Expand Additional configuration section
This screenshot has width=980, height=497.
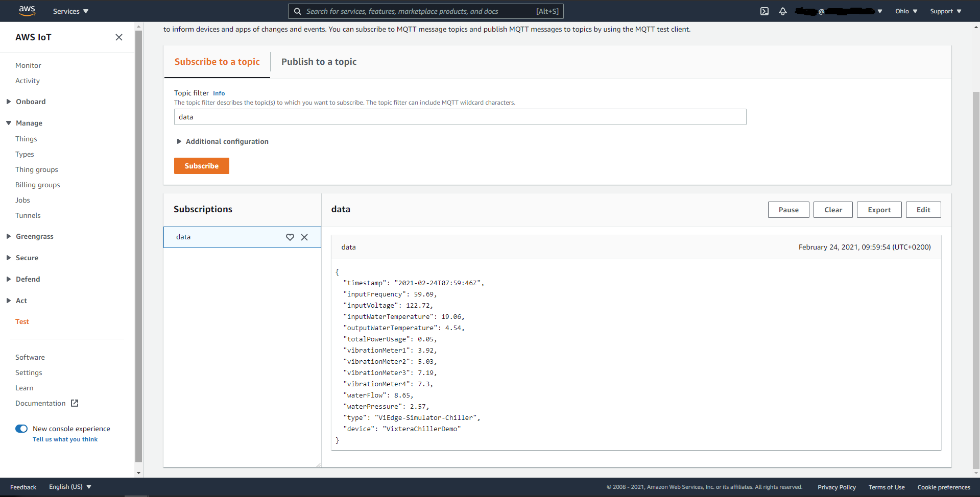[x=223, y=141]
